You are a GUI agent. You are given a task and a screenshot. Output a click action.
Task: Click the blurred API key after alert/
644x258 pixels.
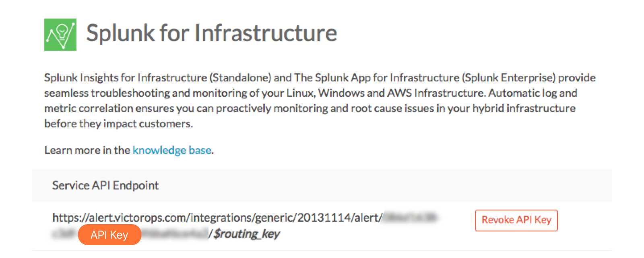click(410, 218)
